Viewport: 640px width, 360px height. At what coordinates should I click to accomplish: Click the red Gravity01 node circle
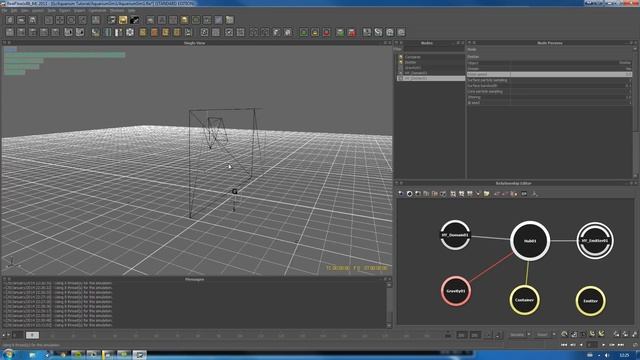tap(456, 291)
